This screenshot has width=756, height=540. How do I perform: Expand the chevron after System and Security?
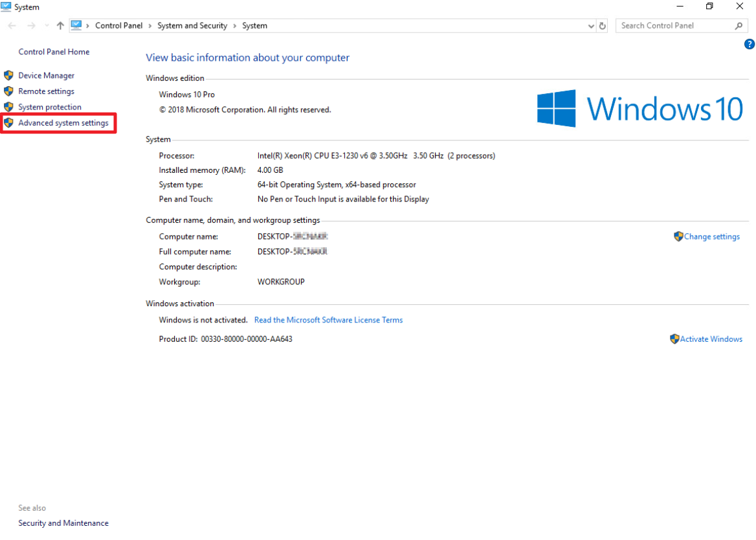235,25
